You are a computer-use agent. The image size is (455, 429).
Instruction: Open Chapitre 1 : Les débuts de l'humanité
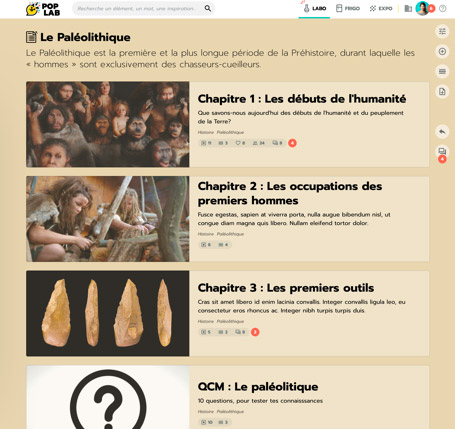pos(302,99)
